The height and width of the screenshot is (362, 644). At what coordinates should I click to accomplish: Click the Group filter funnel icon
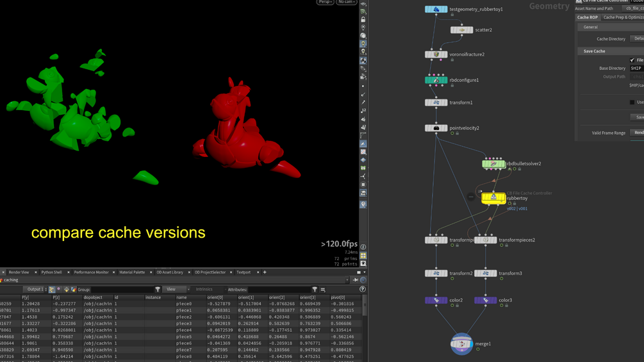[158, 290]
